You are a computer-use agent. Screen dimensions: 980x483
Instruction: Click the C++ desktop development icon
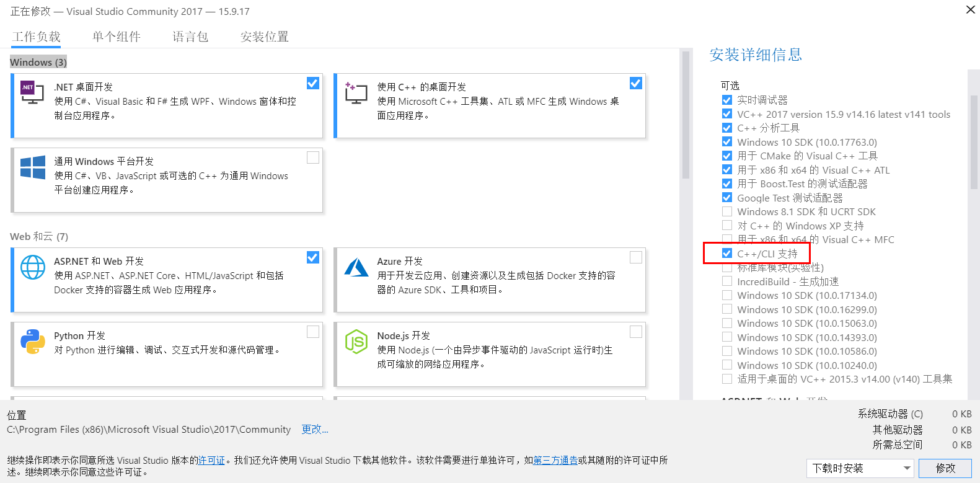[x=356, y=92]
